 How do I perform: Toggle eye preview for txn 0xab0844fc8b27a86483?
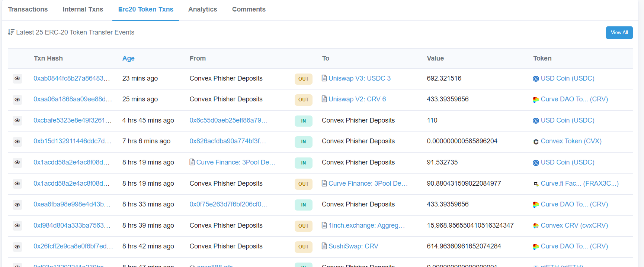pos(17,79)
